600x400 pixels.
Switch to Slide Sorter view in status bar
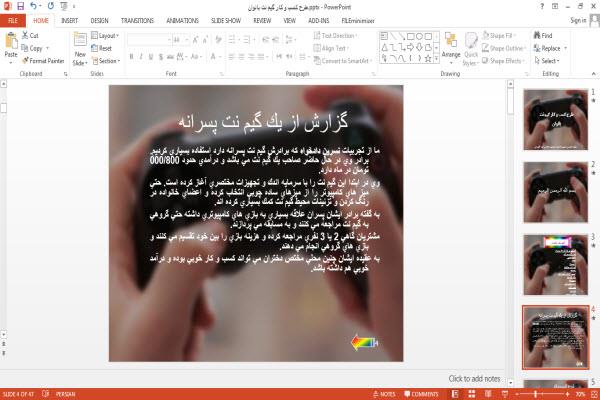point(471,394)
